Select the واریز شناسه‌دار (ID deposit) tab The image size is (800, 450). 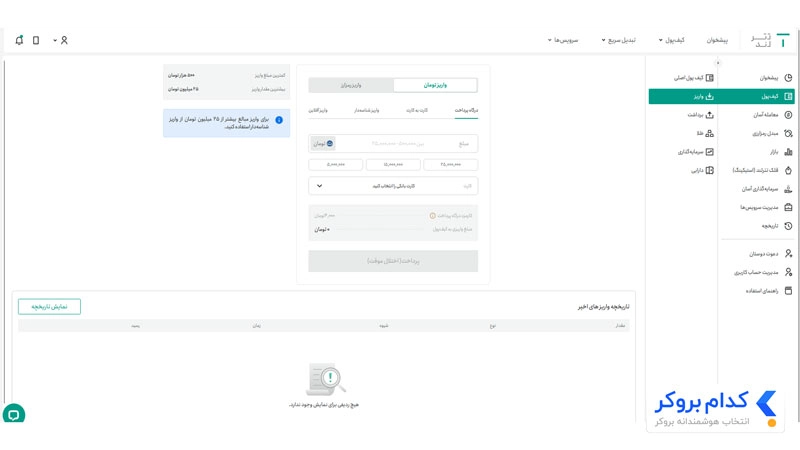(367, 110)
